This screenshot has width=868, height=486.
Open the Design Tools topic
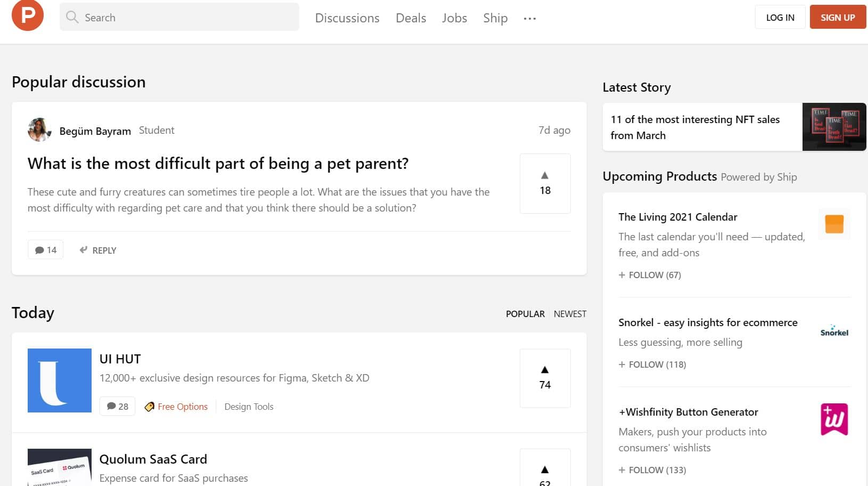(x=249, y=407)
